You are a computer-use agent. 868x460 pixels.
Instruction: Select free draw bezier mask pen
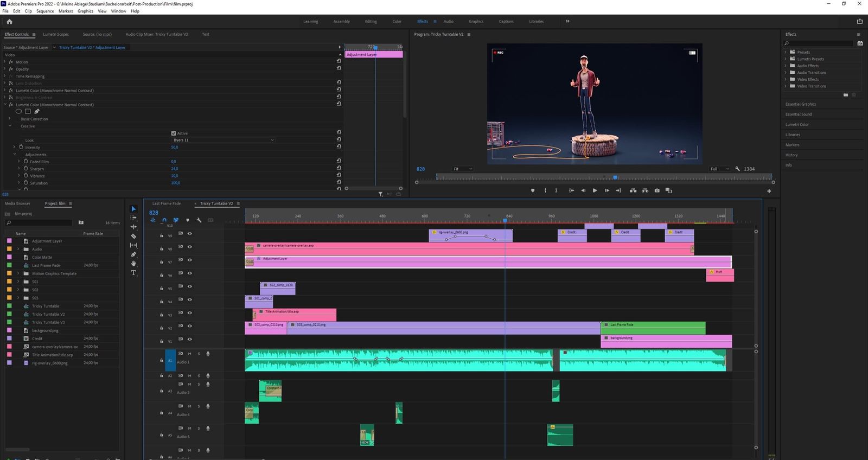37,111
